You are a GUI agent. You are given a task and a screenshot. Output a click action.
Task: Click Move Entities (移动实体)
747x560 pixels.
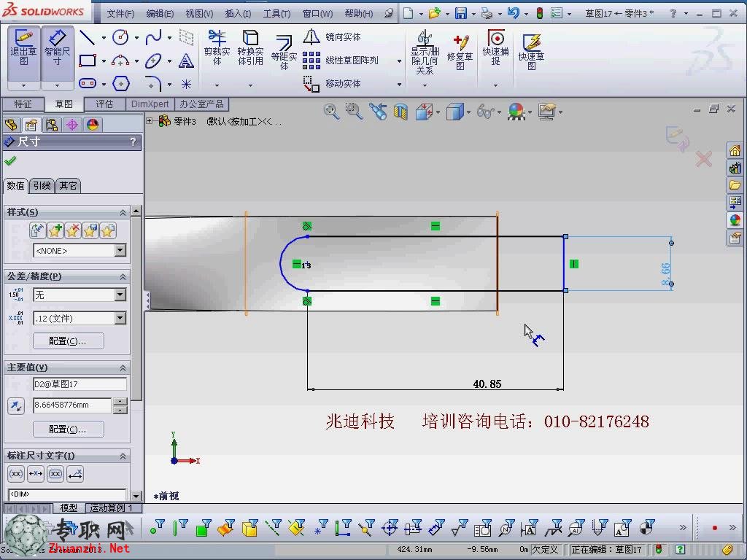pyautogui.click(x=332, y=84)
